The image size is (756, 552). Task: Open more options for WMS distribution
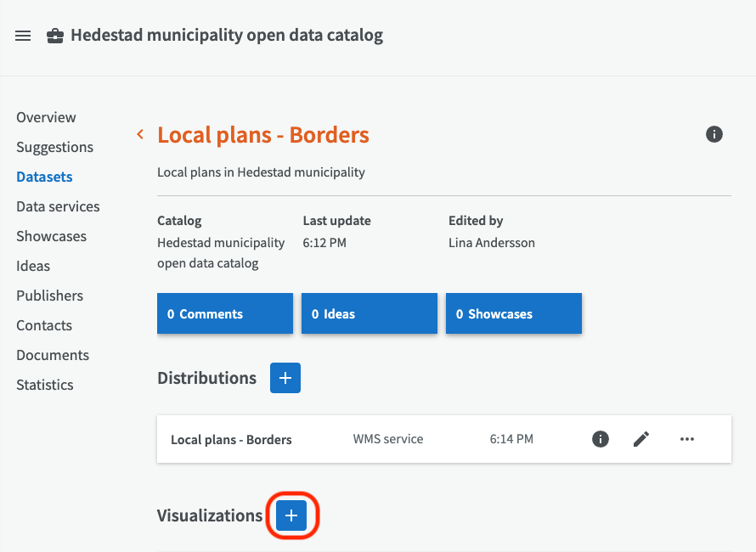click(687, 439)
